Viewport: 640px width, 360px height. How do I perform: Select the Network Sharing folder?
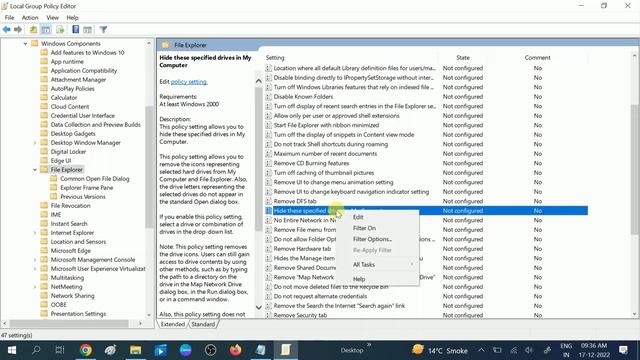click(x=72, y=296)
